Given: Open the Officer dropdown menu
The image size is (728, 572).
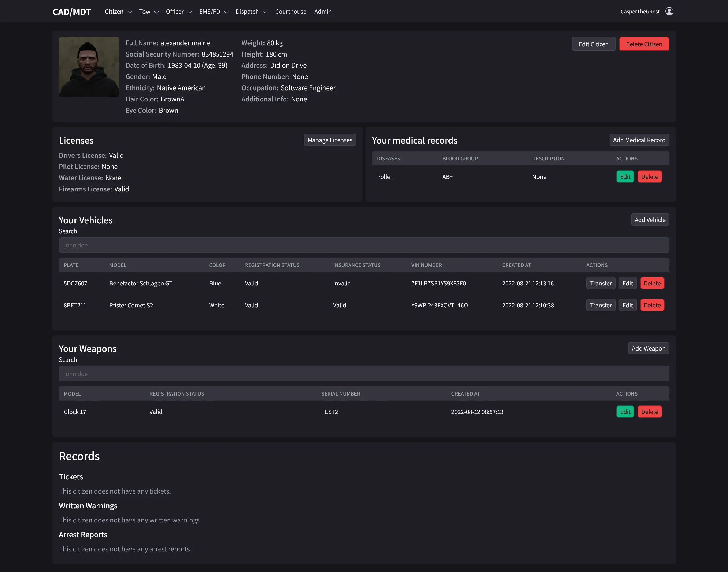Looking at the screenshot, I should [179, 12].
